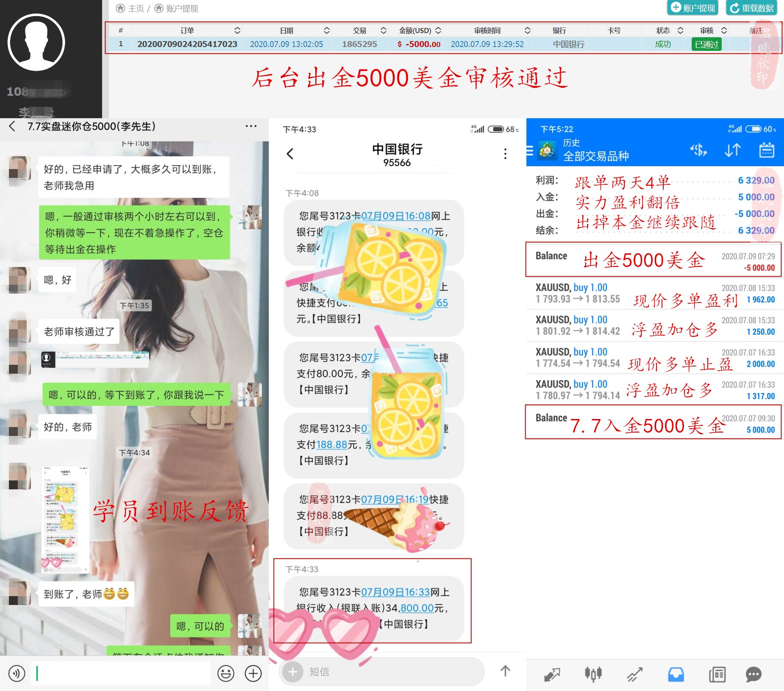Select XAUUSD trade with 1 317.00 profit
The image size is (784, 691).
655,390
